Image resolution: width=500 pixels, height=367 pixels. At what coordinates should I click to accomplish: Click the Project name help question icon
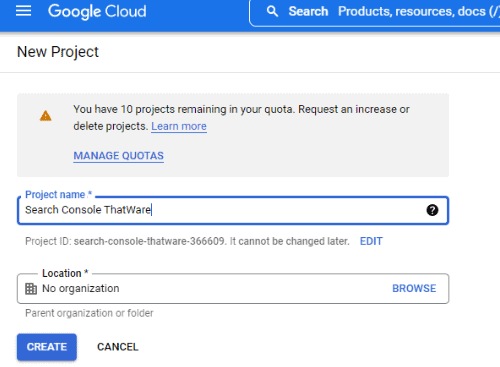tap(432, 210)
